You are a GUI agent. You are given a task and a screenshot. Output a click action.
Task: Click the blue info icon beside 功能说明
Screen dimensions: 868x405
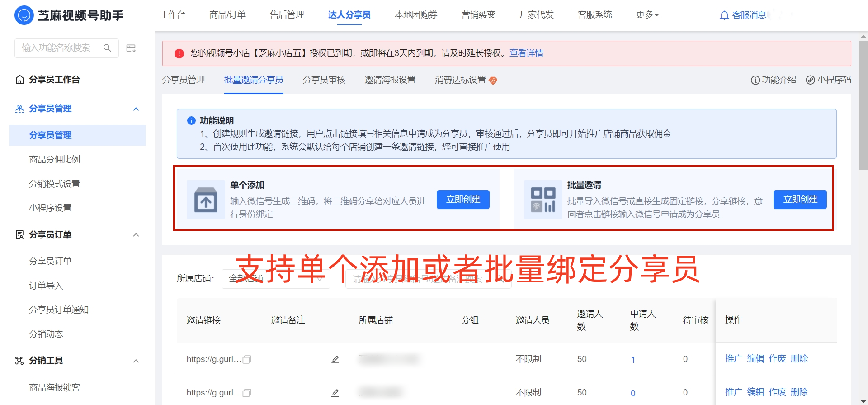(191, 121)
